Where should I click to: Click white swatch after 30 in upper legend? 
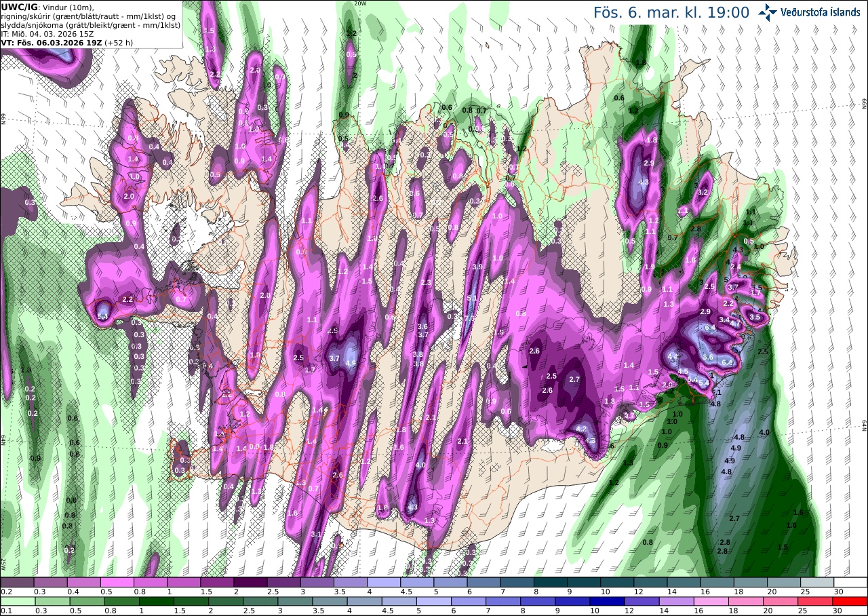tap(850, 582)
